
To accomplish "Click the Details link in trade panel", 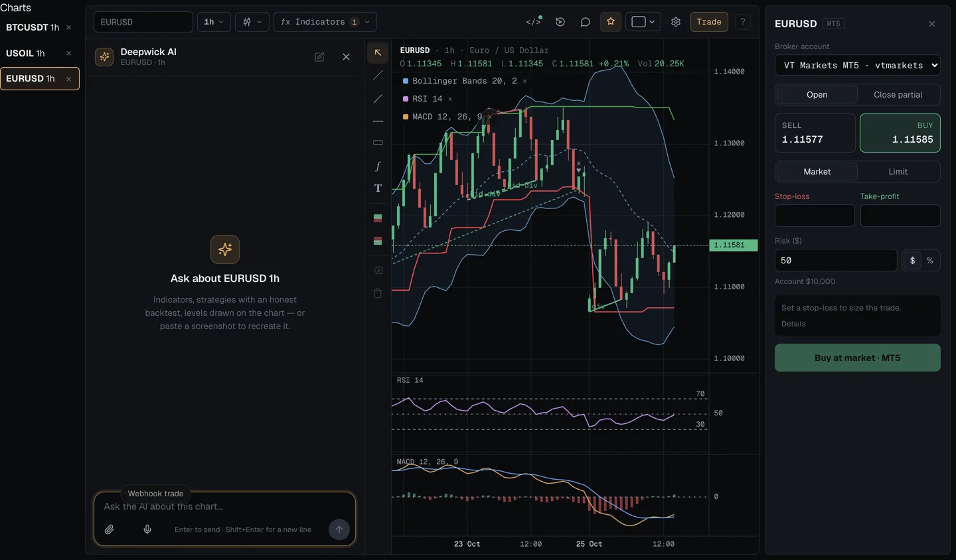I will 793,324.
